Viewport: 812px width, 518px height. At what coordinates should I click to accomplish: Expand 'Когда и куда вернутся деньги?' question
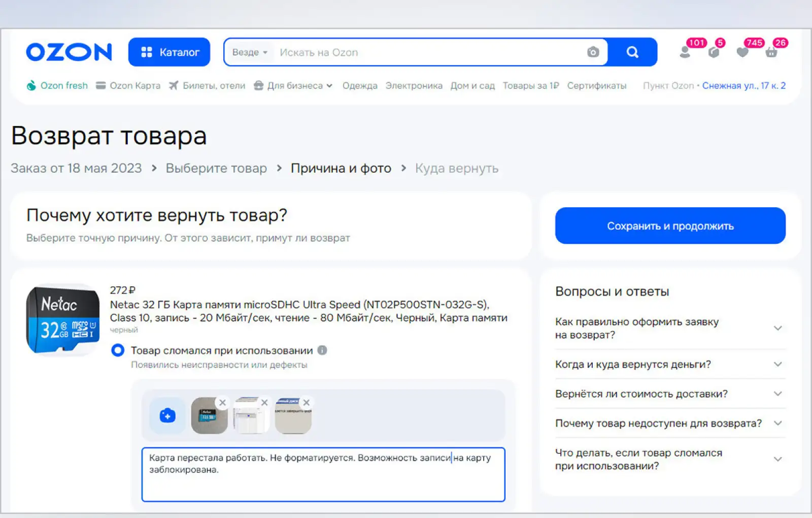670,364
